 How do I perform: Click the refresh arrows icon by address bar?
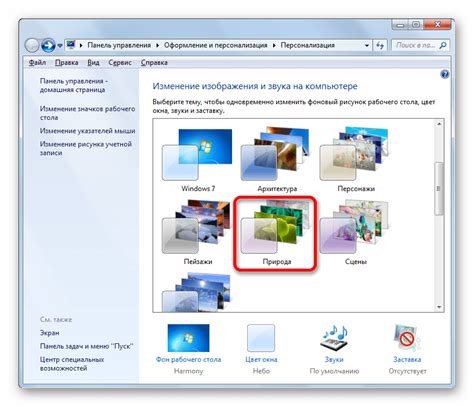tap(380, 45)
